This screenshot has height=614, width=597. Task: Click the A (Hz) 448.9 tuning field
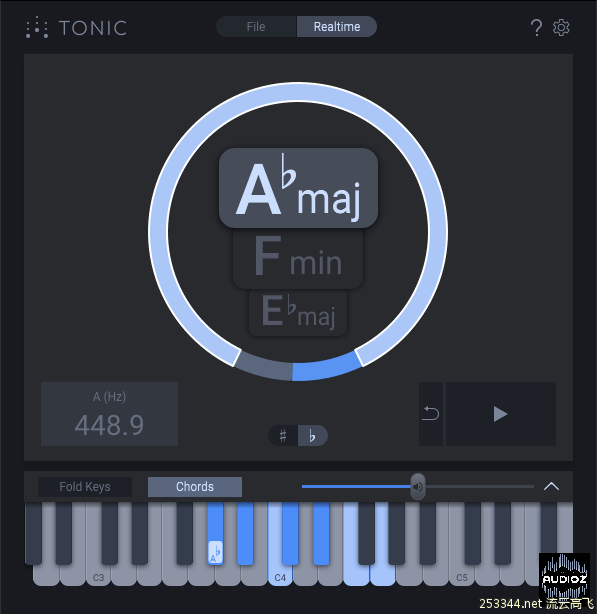click(x=109, y=414)
